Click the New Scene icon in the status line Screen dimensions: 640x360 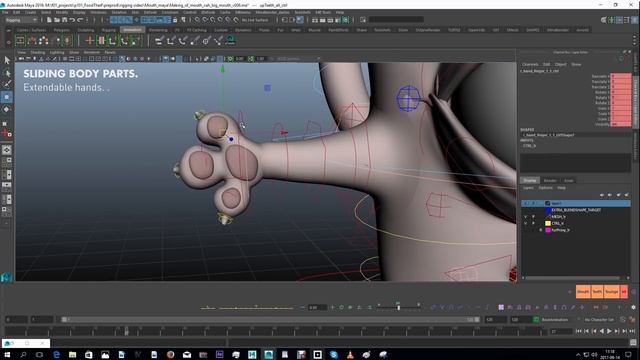pyautogui.click(x=49, y=20)
